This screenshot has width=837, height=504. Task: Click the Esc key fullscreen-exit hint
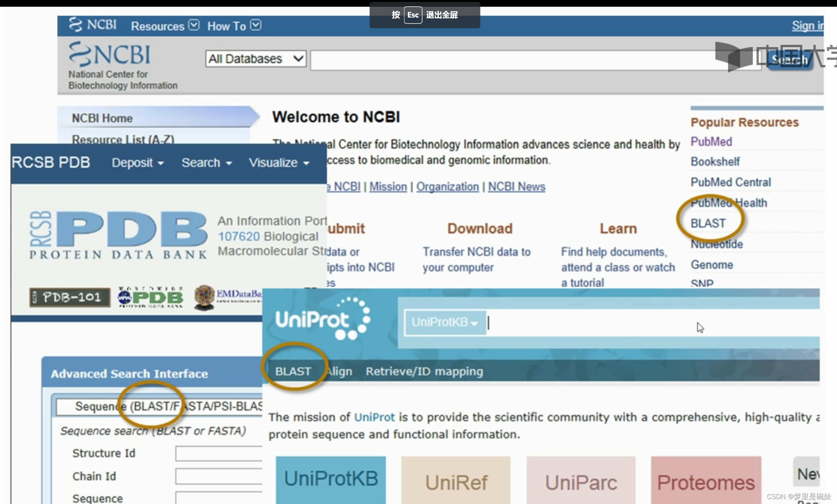click(413, 15)
